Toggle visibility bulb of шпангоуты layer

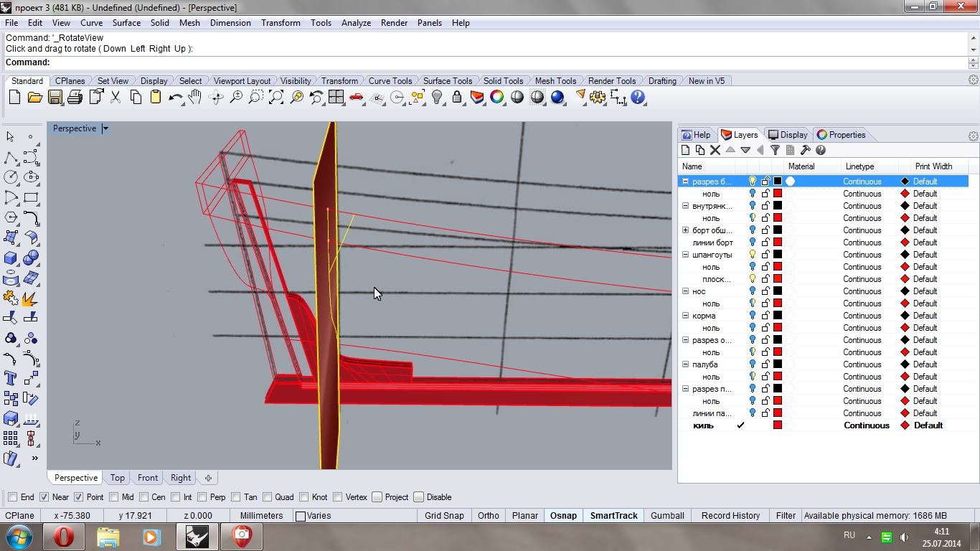[752, 254]
